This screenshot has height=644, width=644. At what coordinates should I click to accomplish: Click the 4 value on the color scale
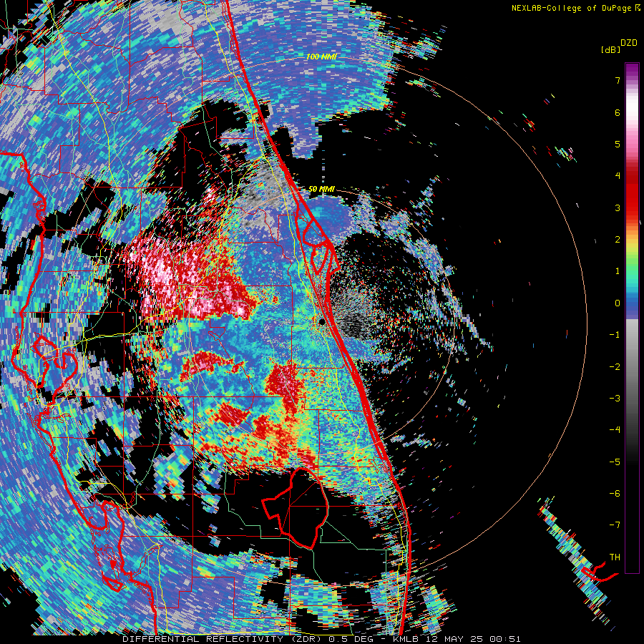(x=618, y=176)
